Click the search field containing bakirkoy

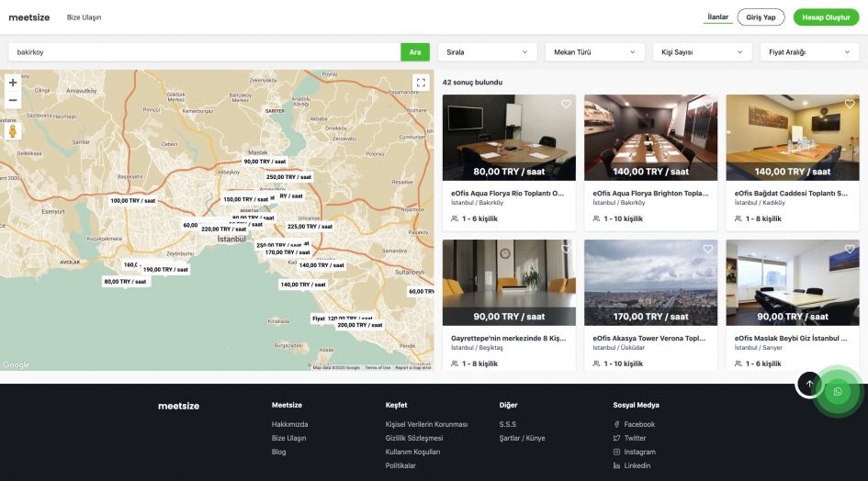pyautogui.click(x=202, y=52)
